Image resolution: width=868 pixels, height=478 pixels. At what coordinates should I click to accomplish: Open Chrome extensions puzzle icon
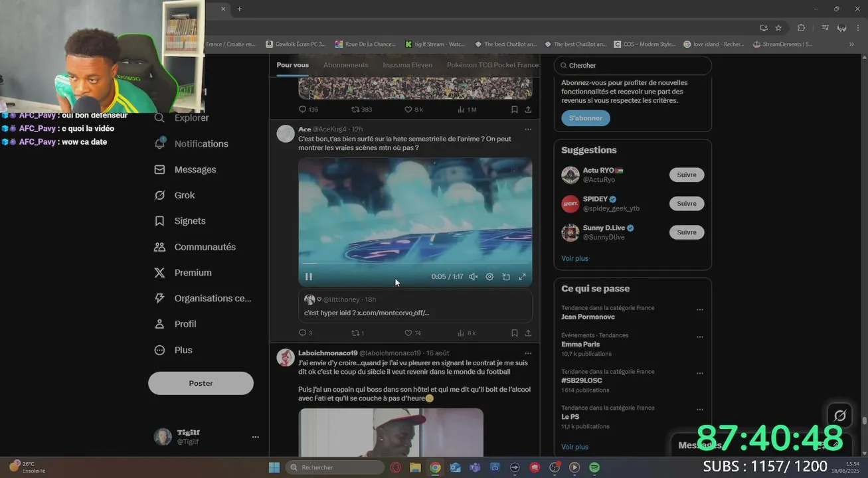[801, 27]
